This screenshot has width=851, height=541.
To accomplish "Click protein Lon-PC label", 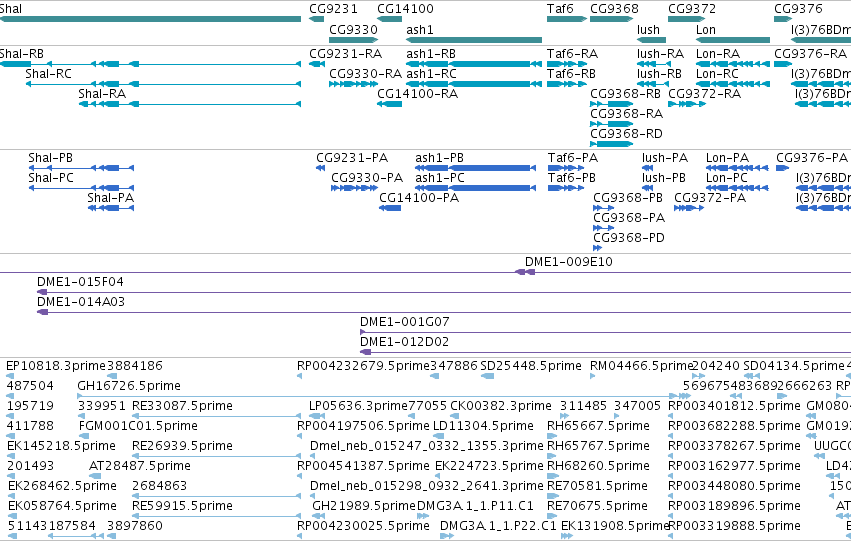I will pyautogui.click(x=727, y=178).
